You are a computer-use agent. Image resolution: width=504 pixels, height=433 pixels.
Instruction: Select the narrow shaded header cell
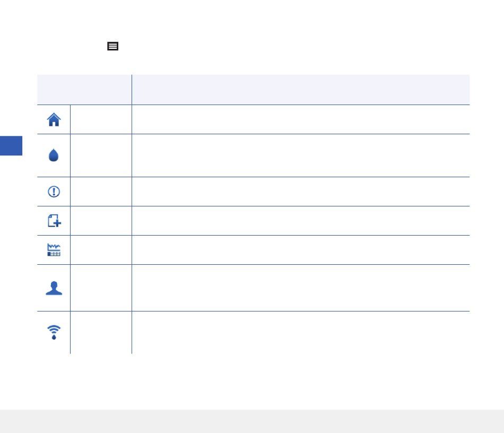tap(84, 90)
